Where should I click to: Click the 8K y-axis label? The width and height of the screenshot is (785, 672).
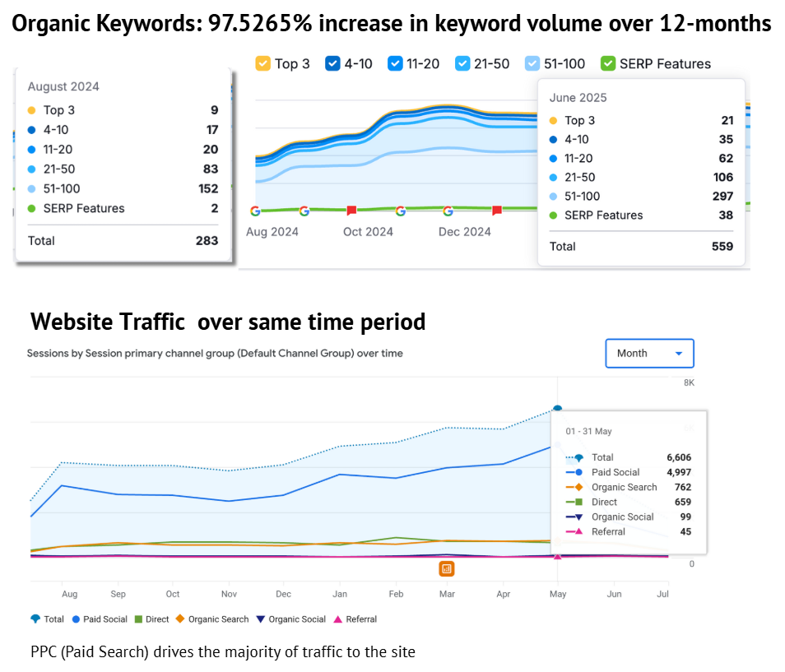[x=689, y=382]
